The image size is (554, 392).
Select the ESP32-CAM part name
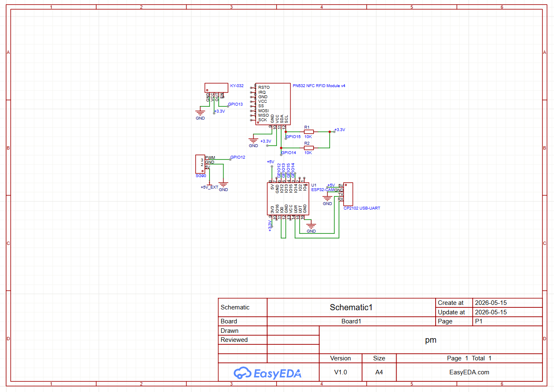323,190
